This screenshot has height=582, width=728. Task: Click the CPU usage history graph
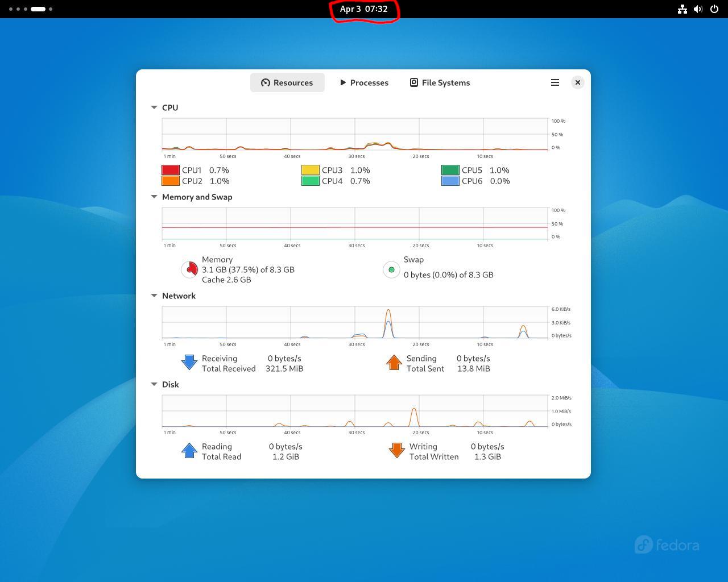click(x=355, y=134)
